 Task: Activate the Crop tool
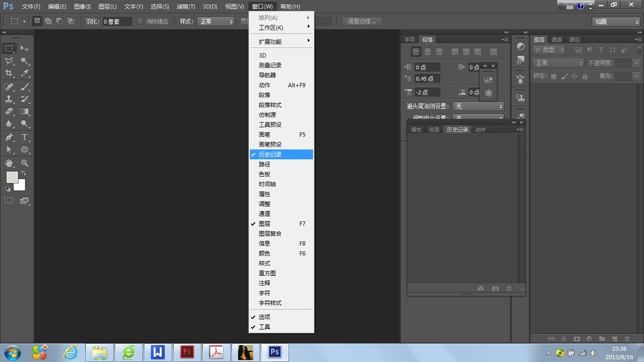coord(9,74)
